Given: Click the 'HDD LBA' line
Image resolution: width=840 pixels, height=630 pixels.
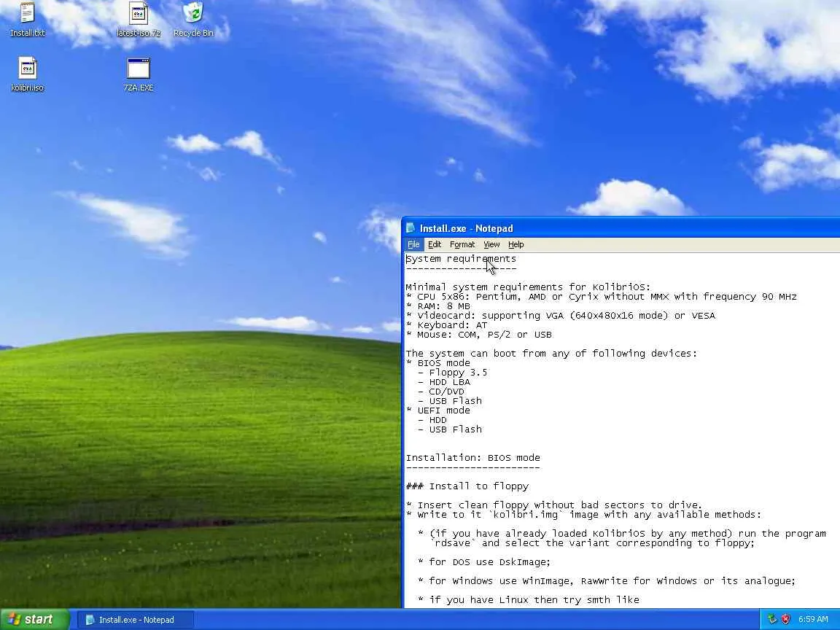Looking at the screenshot, I should pos(443,383).
